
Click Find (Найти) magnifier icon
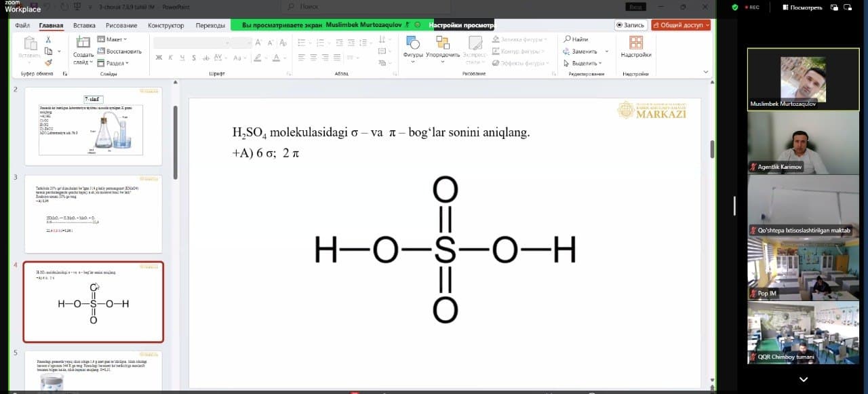[x=568, y=39]
